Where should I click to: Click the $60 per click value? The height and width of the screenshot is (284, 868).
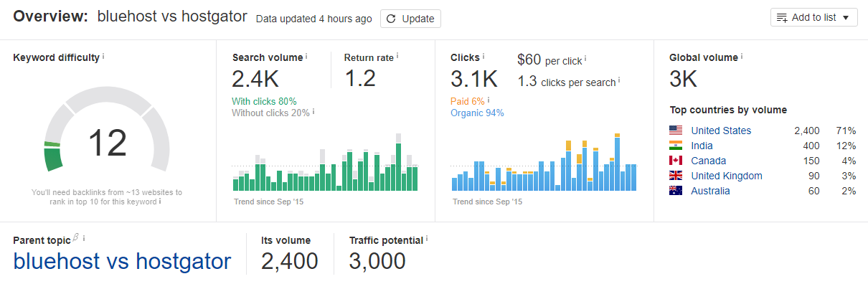point(529,60)
